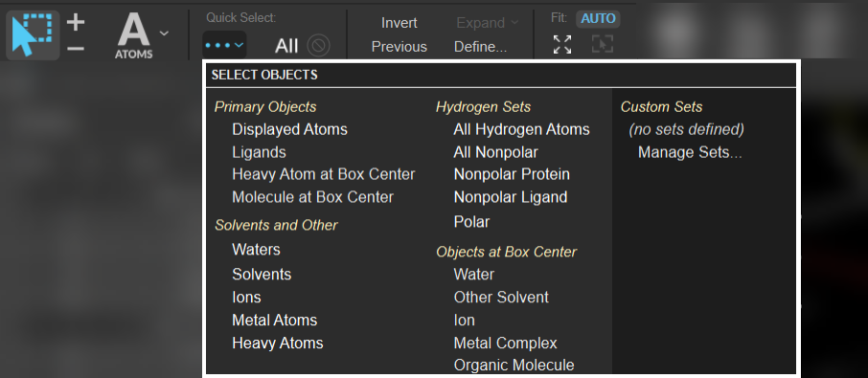Select Heavy Atoms entry

point(277,343)
